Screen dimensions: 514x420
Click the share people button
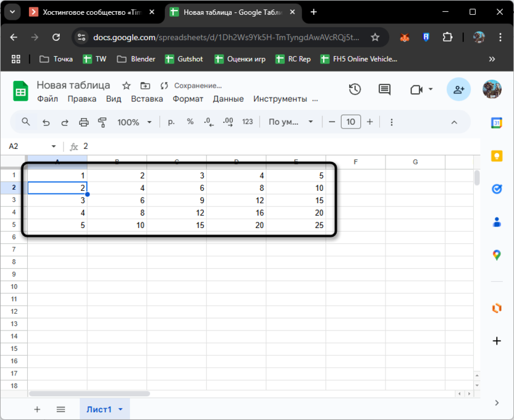point(458,89)
